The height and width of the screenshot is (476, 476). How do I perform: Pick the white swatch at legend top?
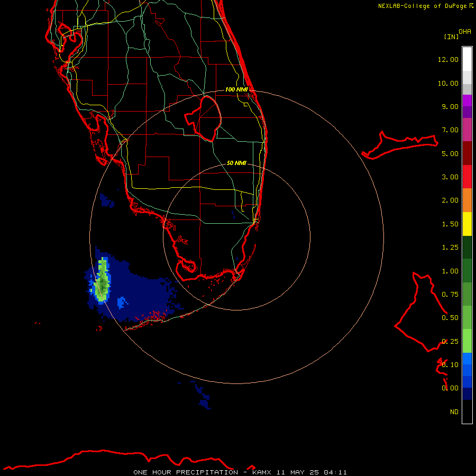tap(467, 59)
